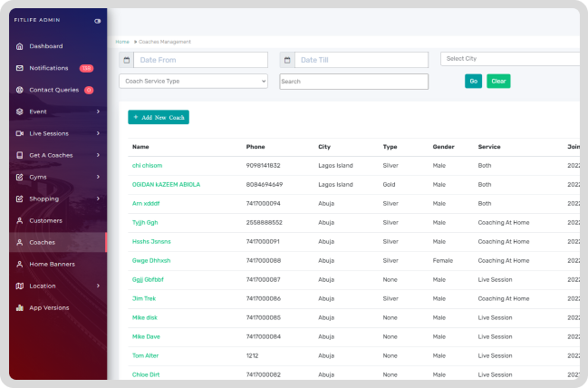Click the calendar icon beside Date Till
588x388 pixels.
287,60
